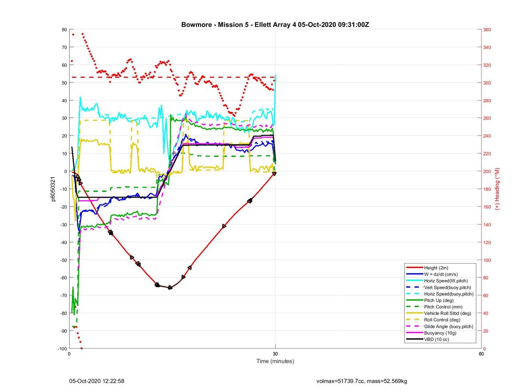Screen dimensions: 532x392
Task: Select the left-axis tick label '80'
Action: [x=65, y=30]
